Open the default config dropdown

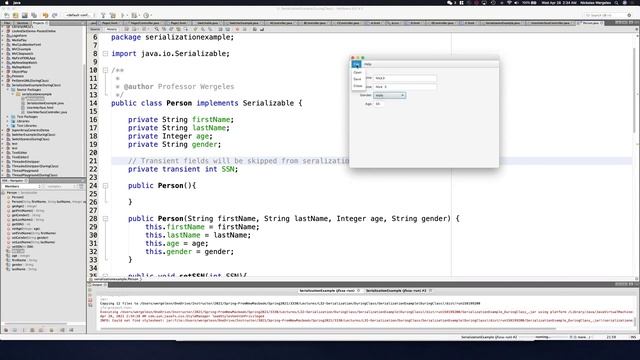pos(79,16)
